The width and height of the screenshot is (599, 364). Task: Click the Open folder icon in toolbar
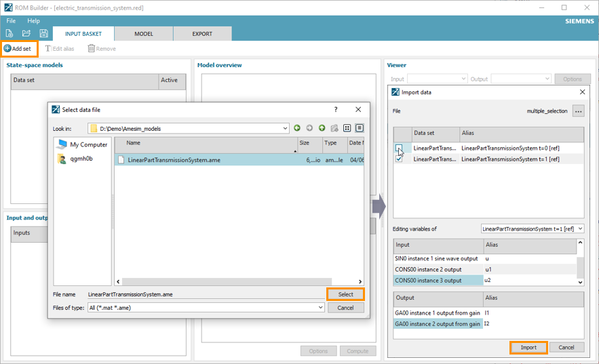click(x=26, y=33)
